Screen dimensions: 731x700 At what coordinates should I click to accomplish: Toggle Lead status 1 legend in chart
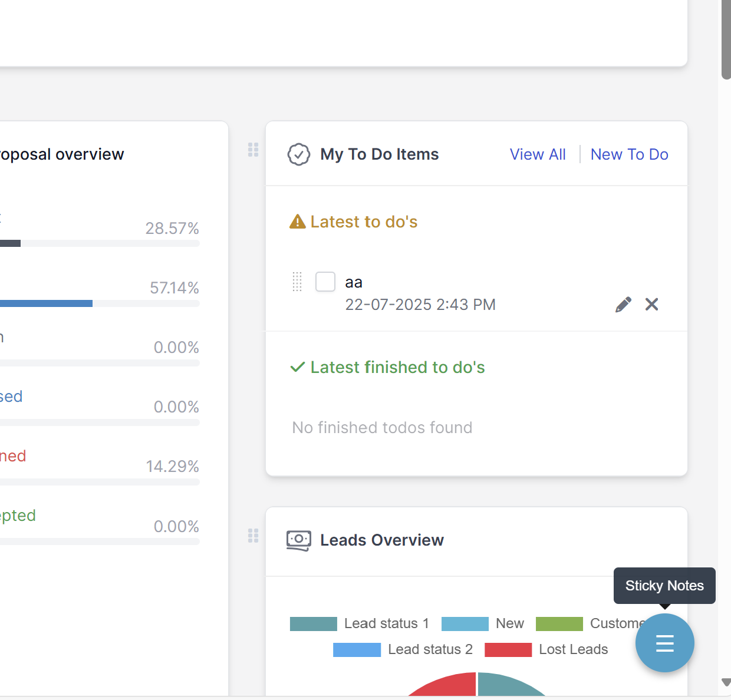pyautogui.click(x=359, y=623)
